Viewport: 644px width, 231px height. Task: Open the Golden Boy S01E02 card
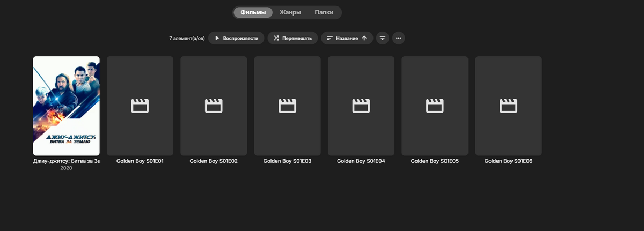(x=214, y=106)
